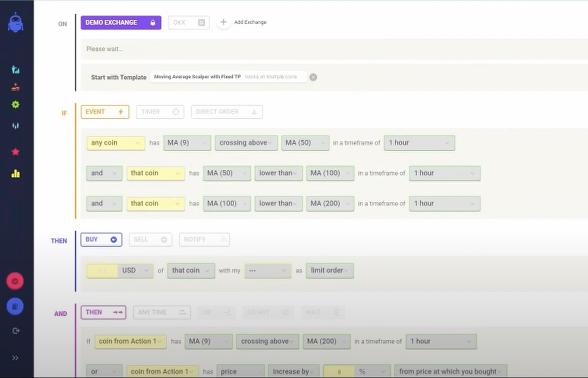588x378 pixels.
Task: Select the TIMER trigger option
Action: [x=159, y=112]
